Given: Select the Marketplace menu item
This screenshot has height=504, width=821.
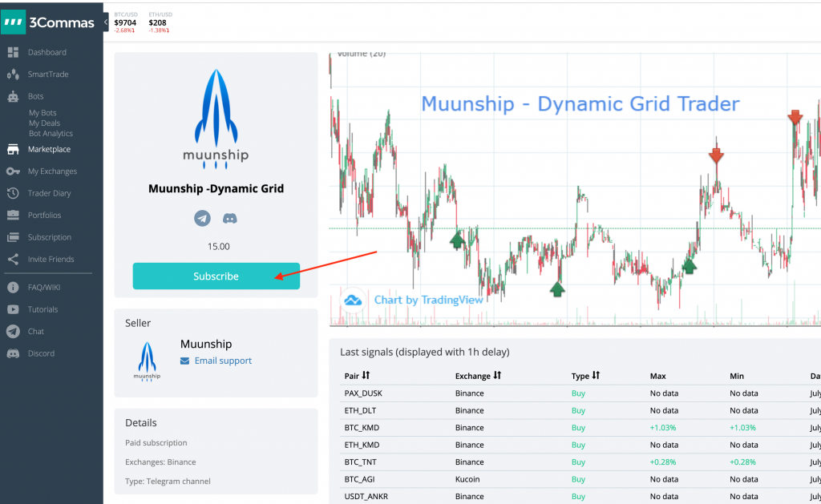Looking at the screenshot, I should 49,149.
